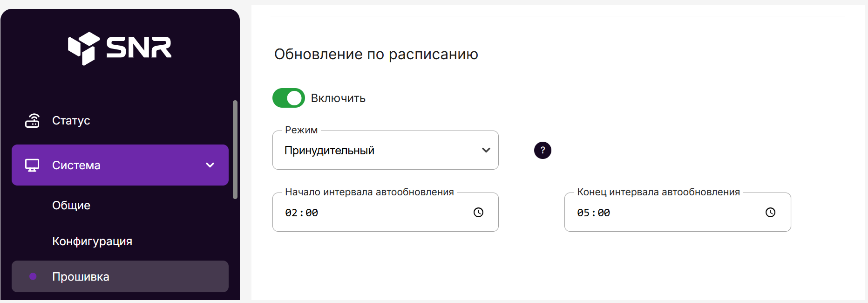Disable the Включить schedule toggle

coord(288,98)
